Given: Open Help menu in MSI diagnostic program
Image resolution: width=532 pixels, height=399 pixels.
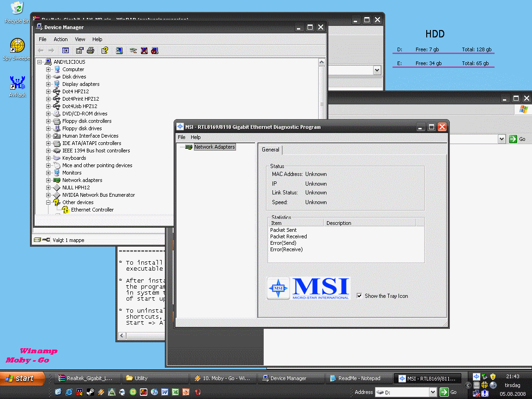Looking at the screenshot, I should pyautogui.click(x=195, y=137).
